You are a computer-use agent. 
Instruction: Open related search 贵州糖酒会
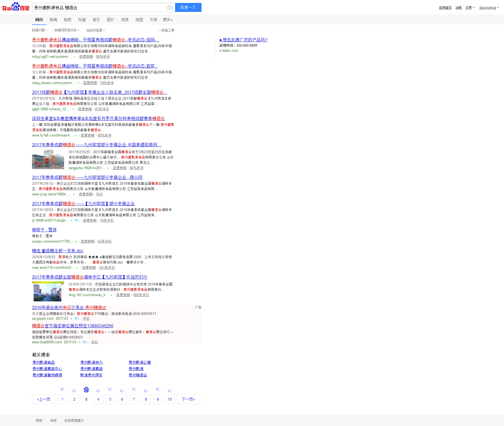(x=138, y=375)
